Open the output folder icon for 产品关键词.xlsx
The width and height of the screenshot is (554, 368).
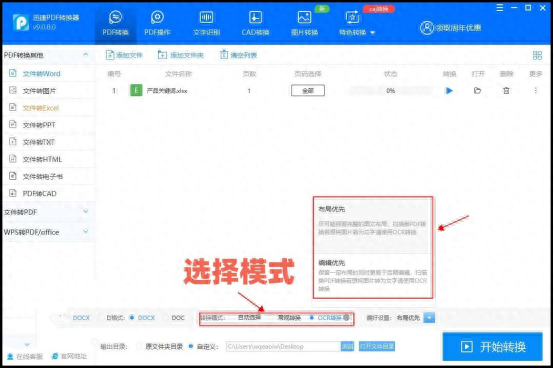477,91
